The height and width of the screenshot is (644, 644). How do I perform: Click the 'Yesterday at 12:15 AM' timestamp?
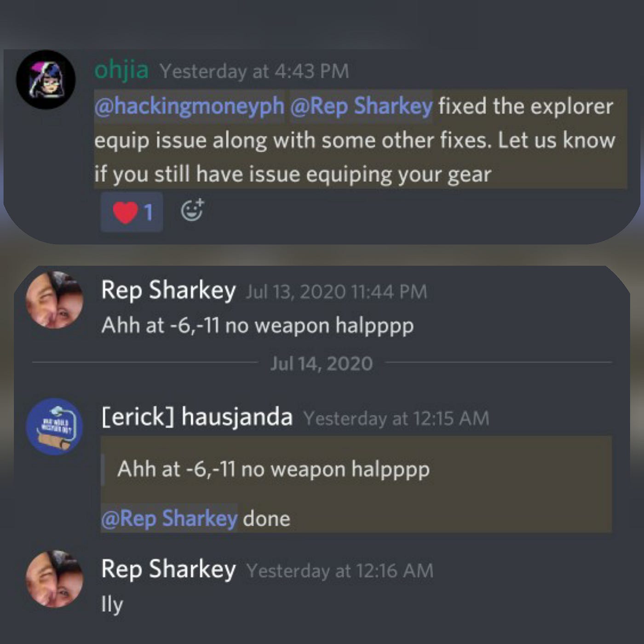[396, 418]
